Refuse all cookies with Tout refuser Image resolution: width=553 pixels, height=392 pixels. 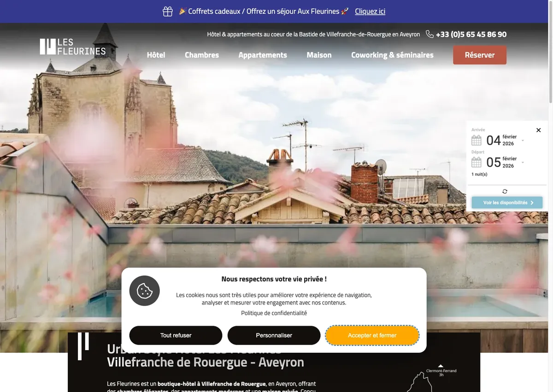click(x=176, y=335)
